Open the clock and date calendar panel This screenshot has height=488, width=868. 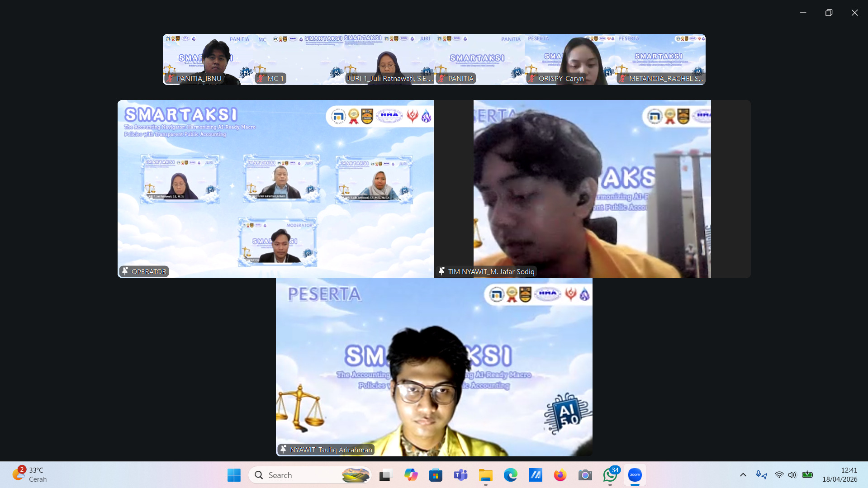(840, 475)
